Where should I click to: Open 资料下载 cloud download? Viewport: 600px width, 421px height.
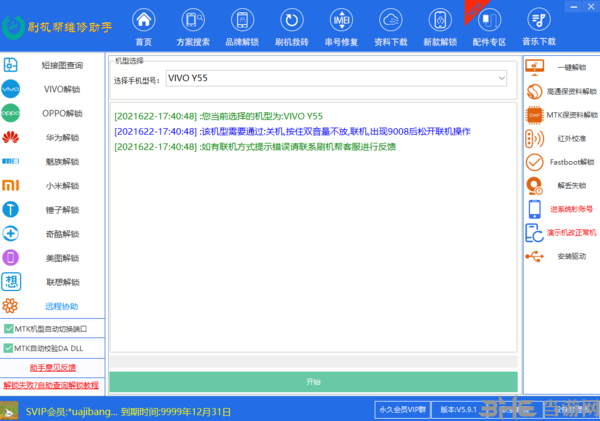point(391,20)
